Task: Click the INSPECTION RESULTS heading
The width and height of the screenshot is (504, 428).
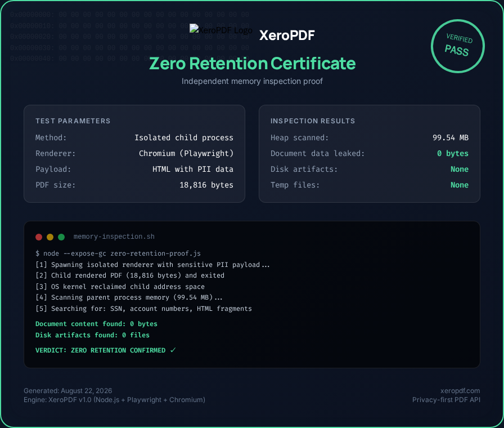Action: click(x=313, y=121)
